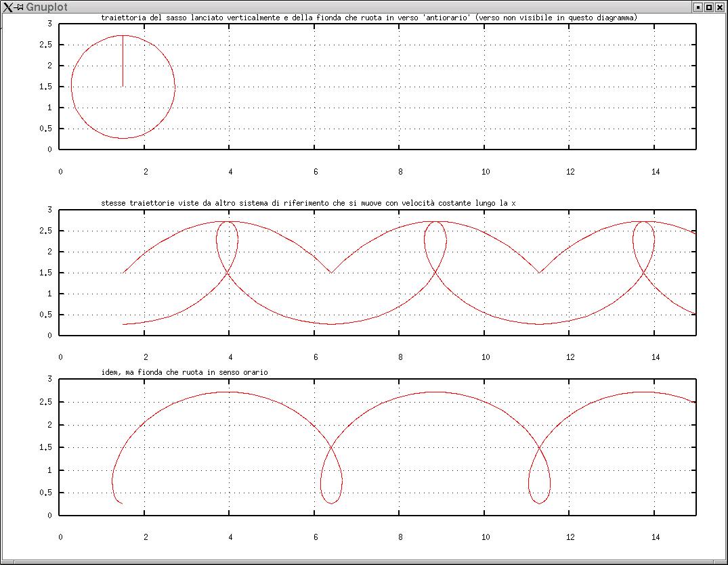
Task: Minimize the Gnuplot window
Action: [698, 7]
